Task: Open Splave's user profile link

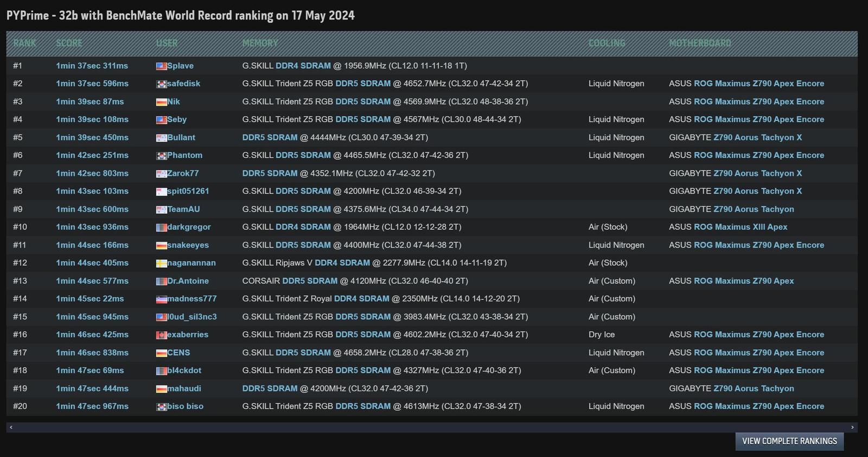Action: tap(180, 66)
